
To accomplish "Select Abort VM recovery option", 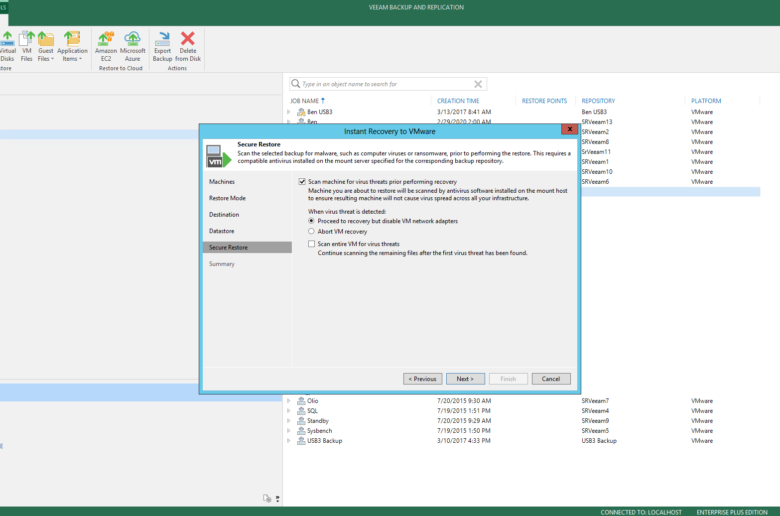I will coord(311,231).
